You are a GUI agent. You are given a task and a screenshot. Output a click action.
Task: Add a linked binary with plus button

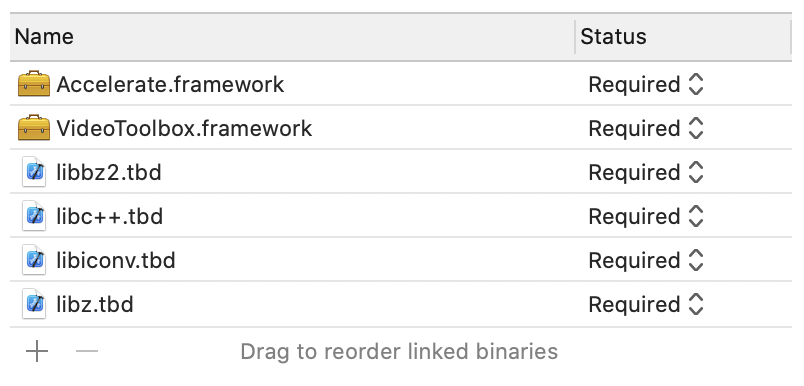37,352
